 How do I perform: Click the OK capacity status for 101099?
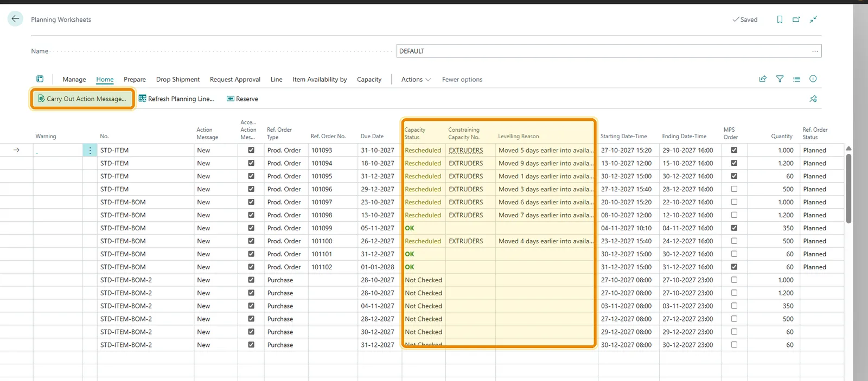click(x=410, y=228)
